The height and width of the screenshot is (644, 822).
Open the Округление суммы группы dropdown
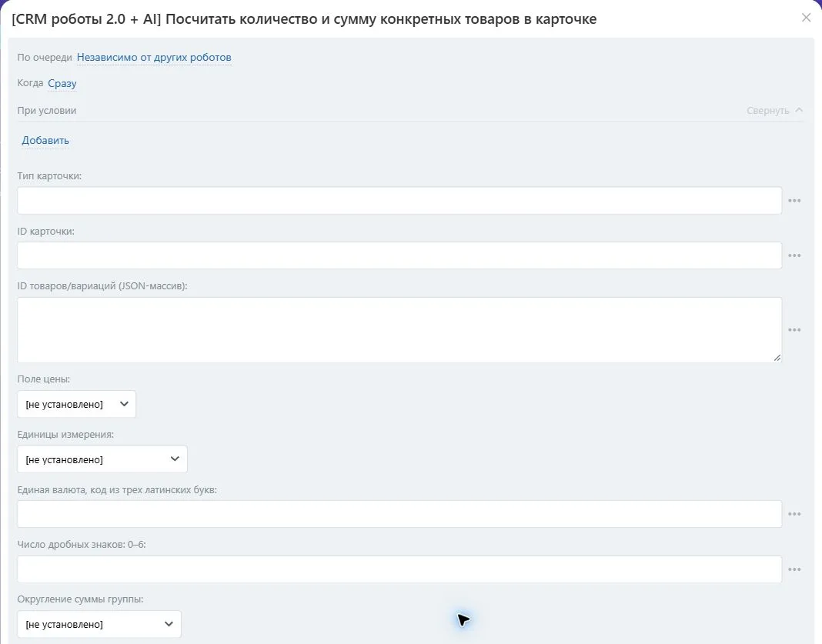click(x=99, y=624)
